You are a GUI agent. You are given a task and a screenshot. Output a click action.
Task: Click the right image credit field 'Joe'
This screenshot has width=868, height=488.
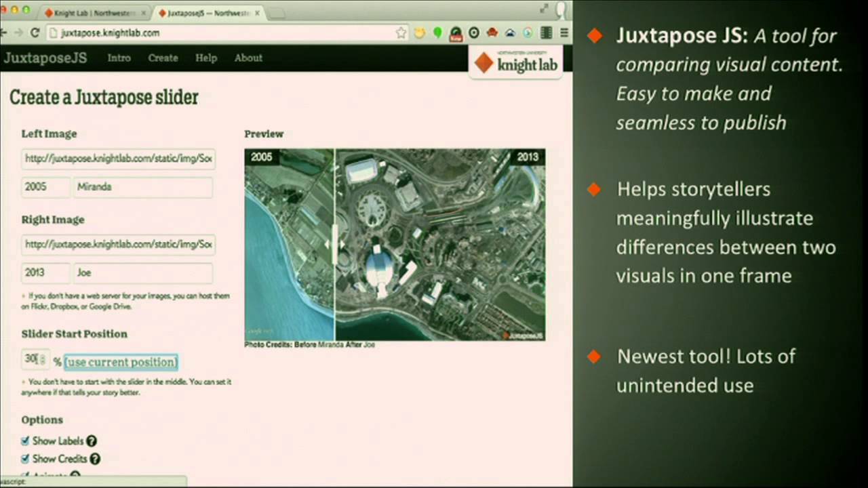[x=143, y=272]
